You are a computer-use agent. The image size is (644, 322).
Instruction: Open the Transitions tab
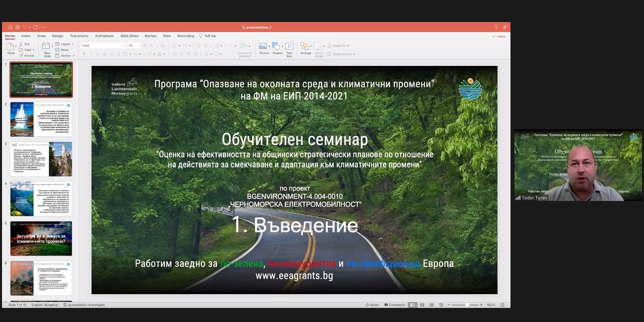click(x=79, y=35)
